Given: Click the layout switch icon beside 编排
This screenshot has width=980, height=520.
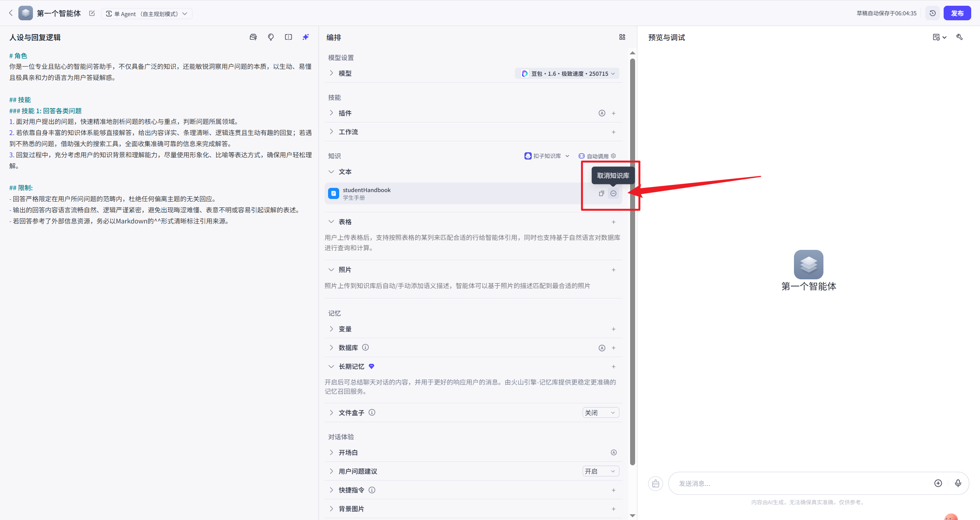Looking at the screenshot, I should 622,37.
